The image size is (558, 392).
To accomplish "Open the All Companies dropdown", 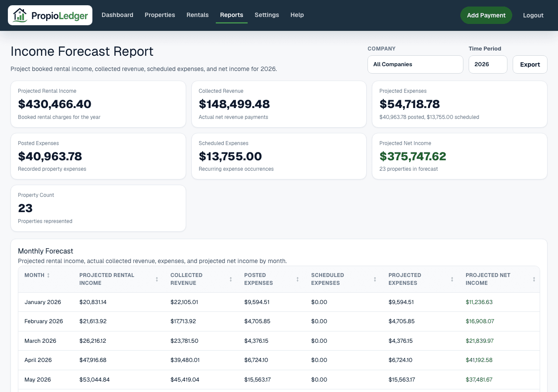I will 415,64.
